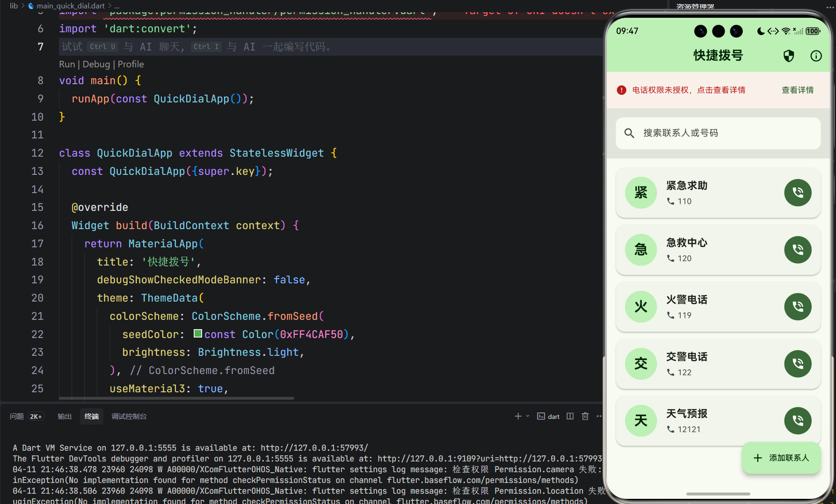Kill terminal with trash icon
This screenshot has width=836, height=504.
[585, 416]
